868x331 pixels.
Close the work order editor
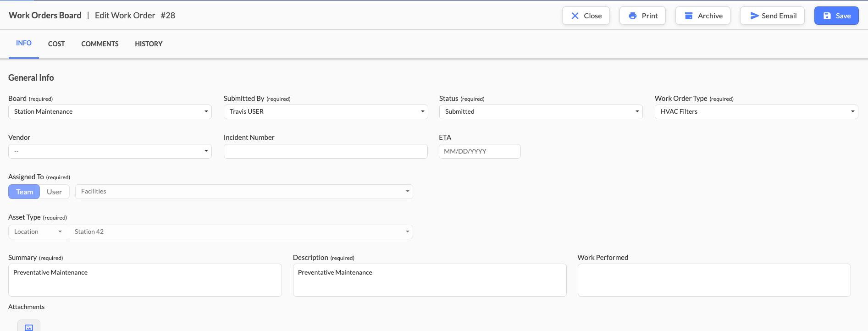[586, 16]
